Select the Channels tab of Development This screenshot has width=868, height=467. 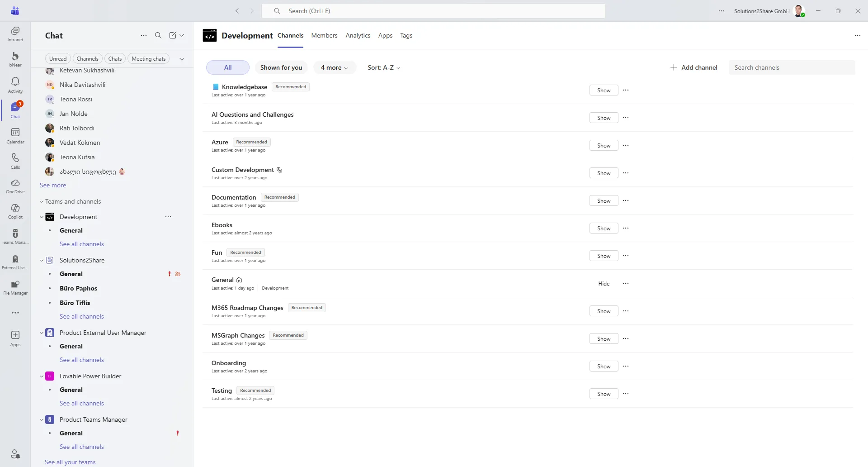point(290,35)
